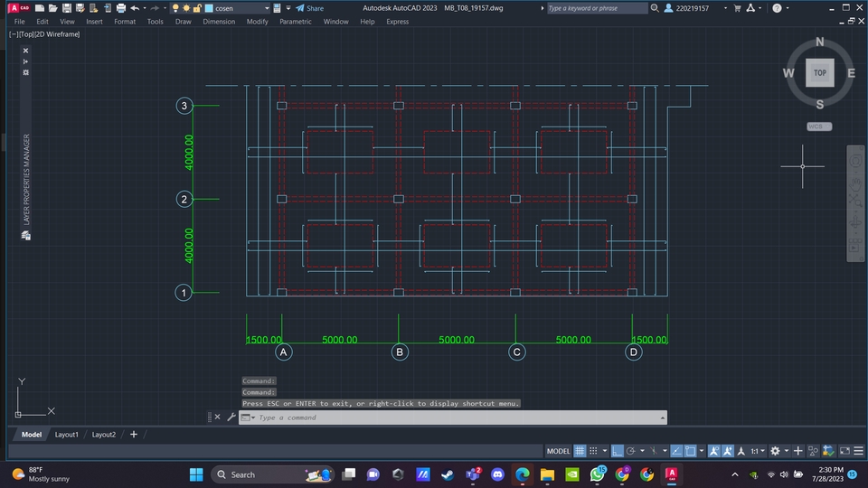This screenshot has width=868, height=488.
Task: Share the drawing via Share button
Action: (x=309, y=8)
